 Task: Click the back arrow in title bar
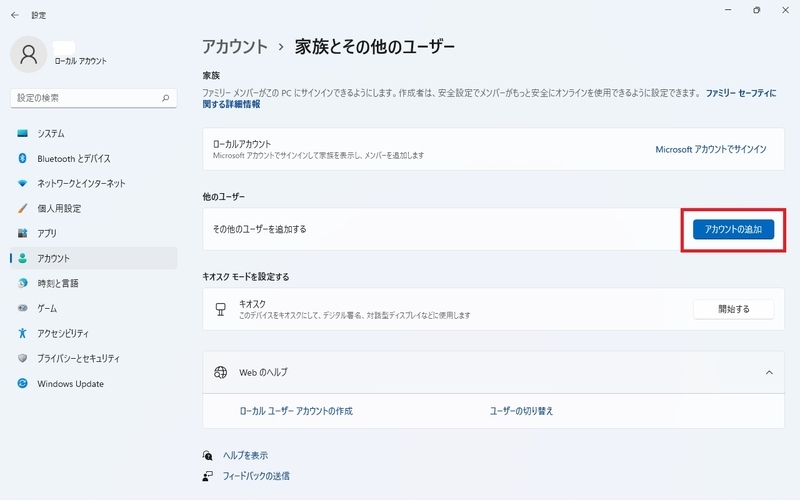click(x=15, y=15)
